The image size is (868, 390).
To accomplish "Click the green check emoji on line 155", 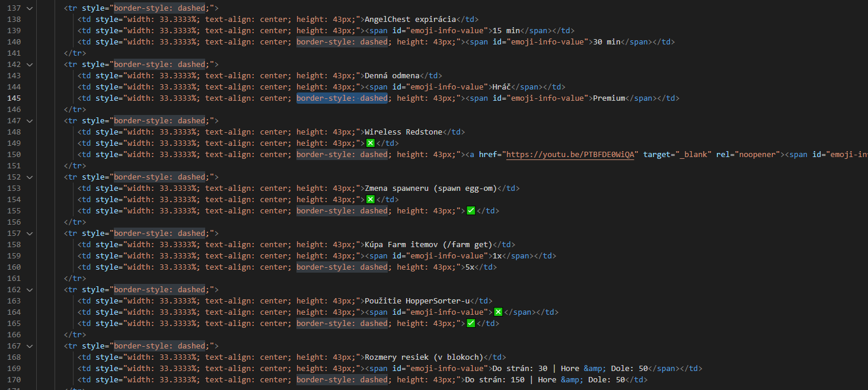I will tap(471, 211).
